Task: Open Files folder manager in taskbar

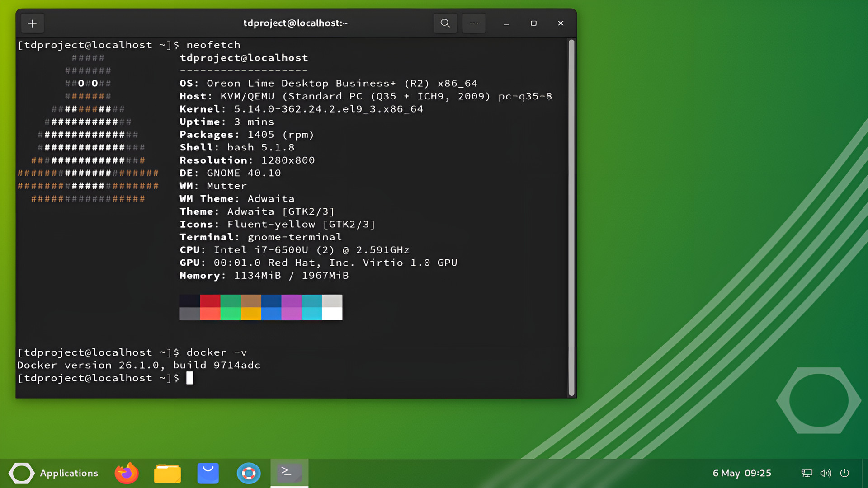Action: (x=167, y=473)
